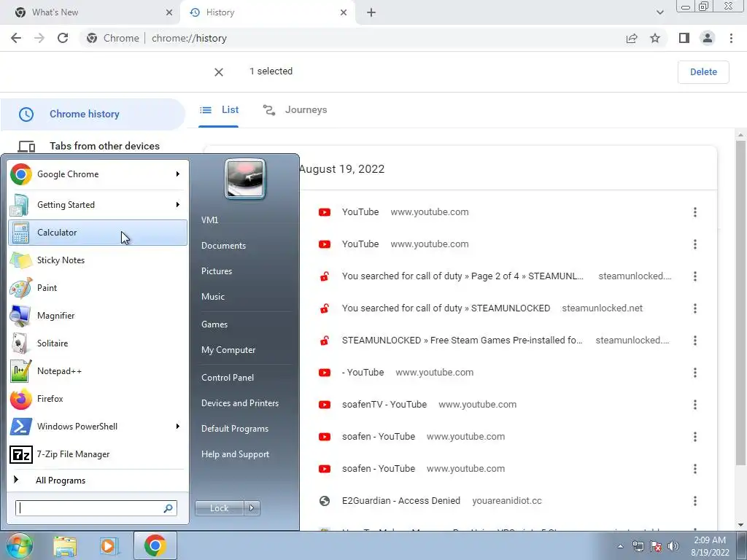The height and width of the screenshot is (560, 747).
Task: Click the Lock button
Action: coord(219,508)
